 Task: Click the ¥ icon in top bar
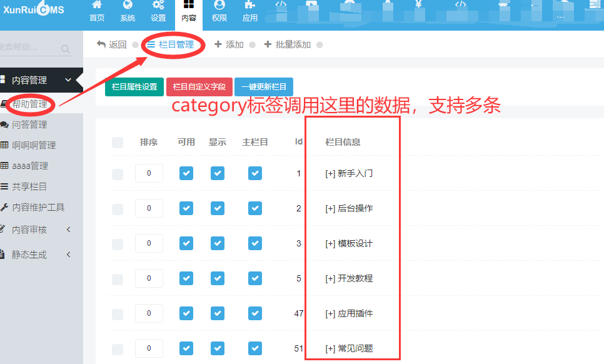[x=418, y=4]
